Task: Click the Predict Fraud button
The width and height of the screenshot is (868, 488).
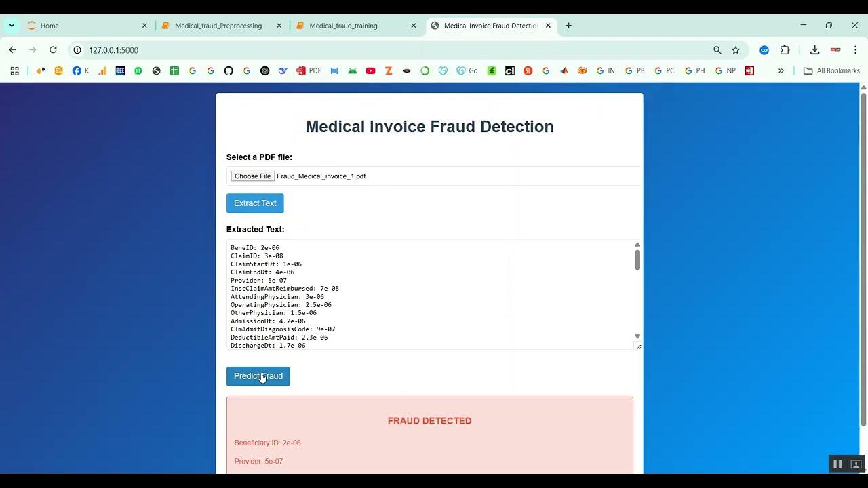Action: [x=258, y=376]
